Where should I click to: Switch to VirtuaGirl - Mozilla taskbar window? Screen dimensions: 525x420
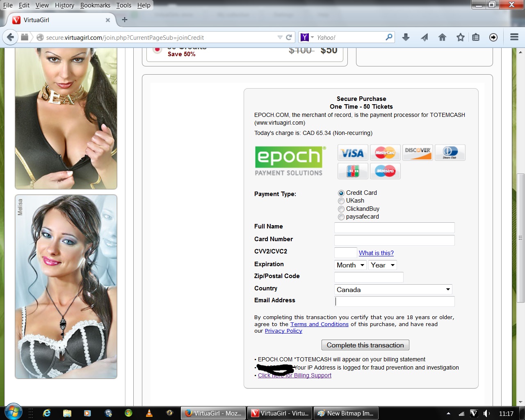(x=213, y=413)
